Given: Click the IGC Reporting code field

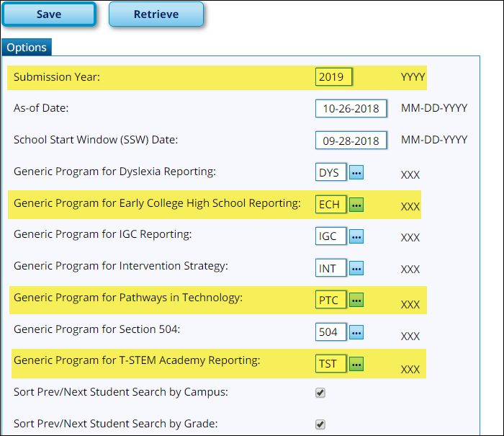Looking at the screenshot, I should pyautogui.click(x=330, y=236).
